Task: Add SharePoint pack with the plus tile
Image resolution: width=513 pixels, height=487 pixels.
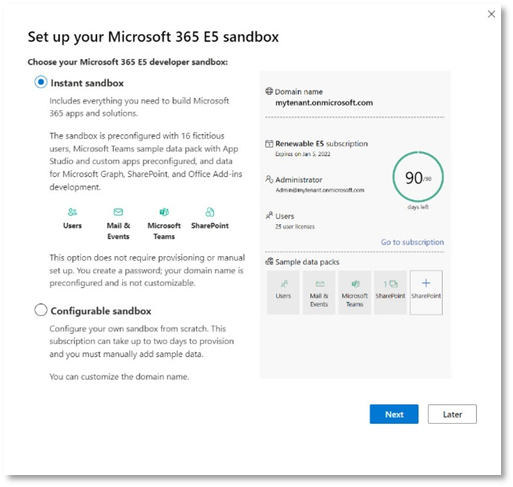Action: click(x=426, y=292)
